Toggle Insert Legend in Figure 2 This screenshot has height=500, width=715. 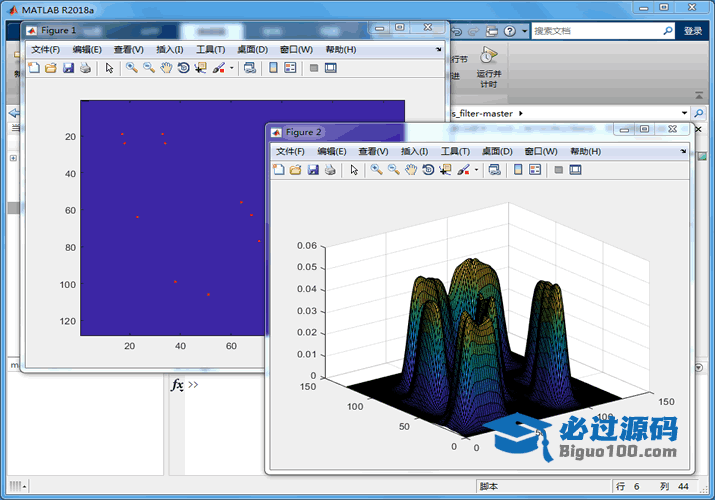535,170
